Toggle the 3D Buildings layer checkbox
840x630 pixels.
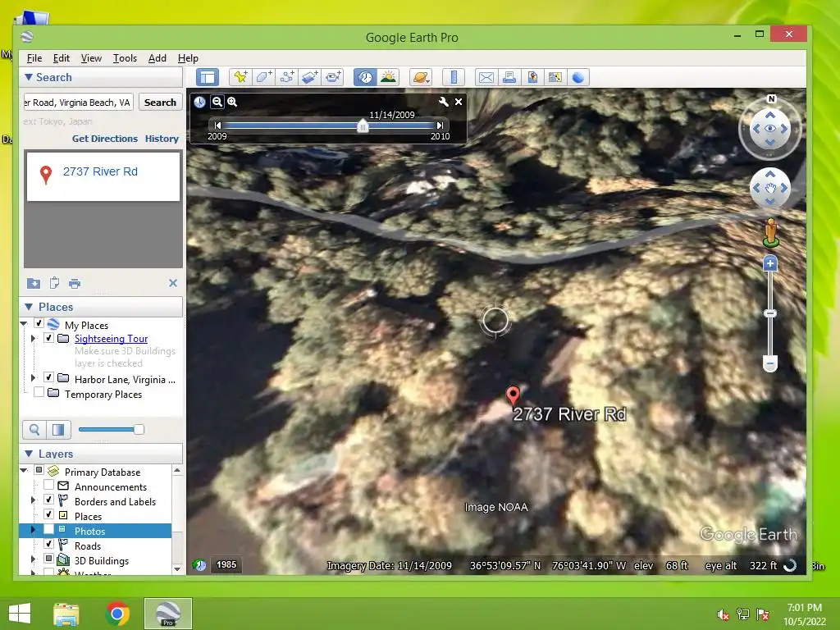[x=48, y=559]
